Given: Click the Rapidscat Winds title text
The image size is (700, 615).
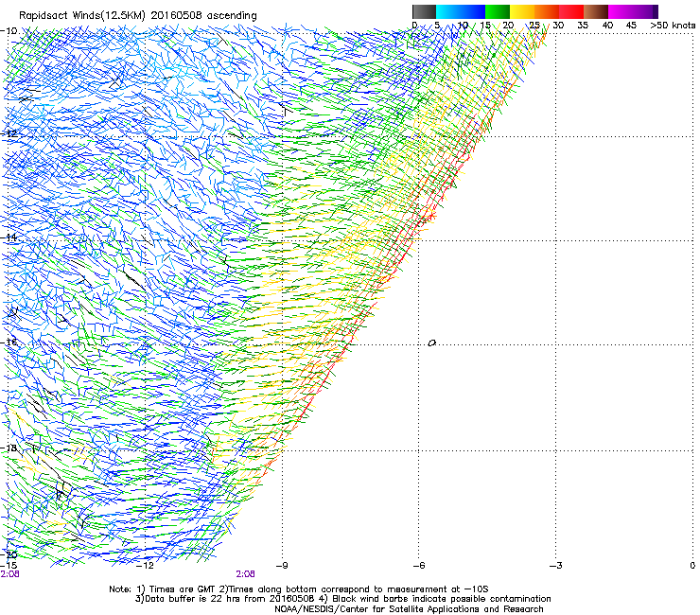Looking at the screenshot, I should pyautogui.click(x=138, y=16).
